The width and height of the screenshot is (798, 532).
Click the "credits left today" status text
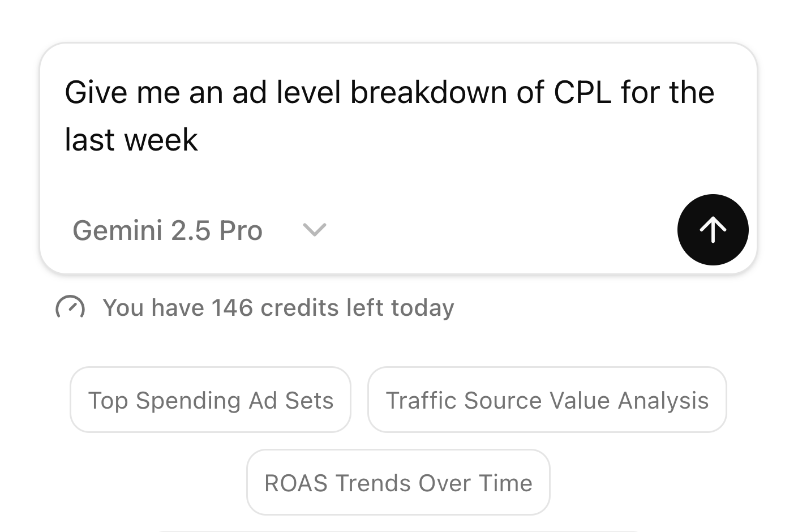357,308
